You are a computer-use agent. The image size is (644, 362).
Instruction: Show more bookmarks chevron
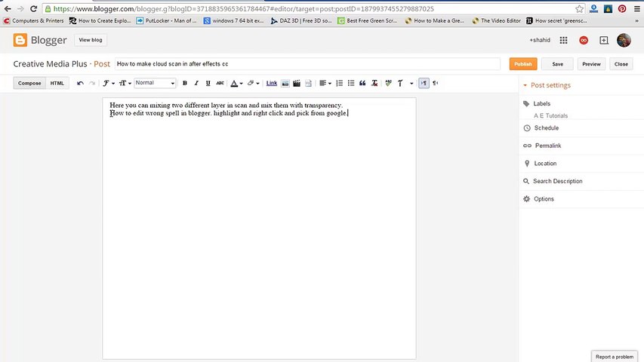(637, 20)
